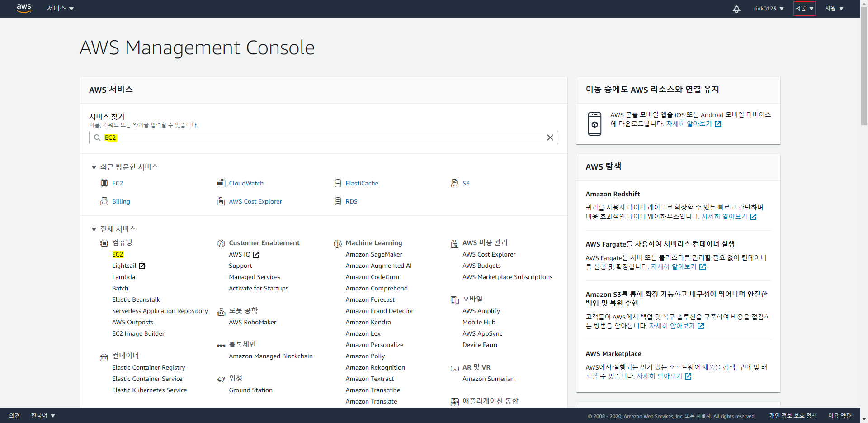Click the scrollbar down arrow
Screen dimensions: 868x423
click(x=864, y=419)
